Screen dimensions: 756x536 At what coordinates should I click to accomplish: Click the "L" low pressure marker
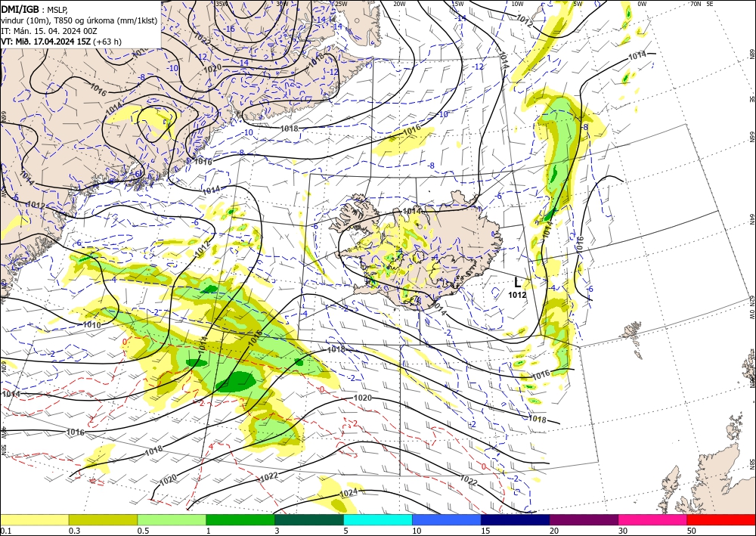point(518,283)
